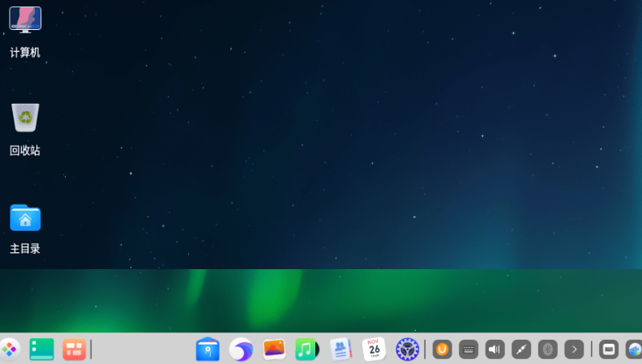This screenshot has height=364, width=642.
Task: Open the launcher from the dock
Action: [9, 349]
